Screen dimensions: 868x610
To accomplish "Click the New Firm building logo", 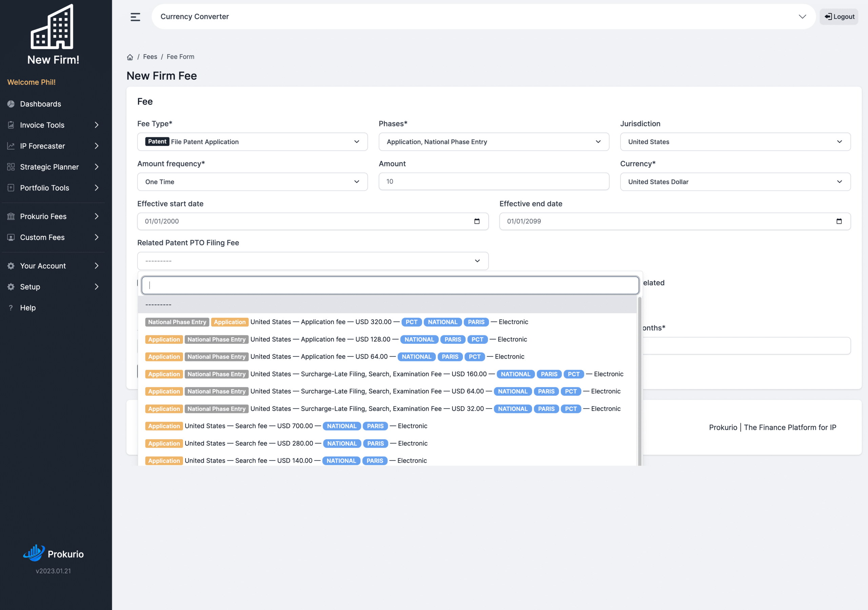I will 53,26.
